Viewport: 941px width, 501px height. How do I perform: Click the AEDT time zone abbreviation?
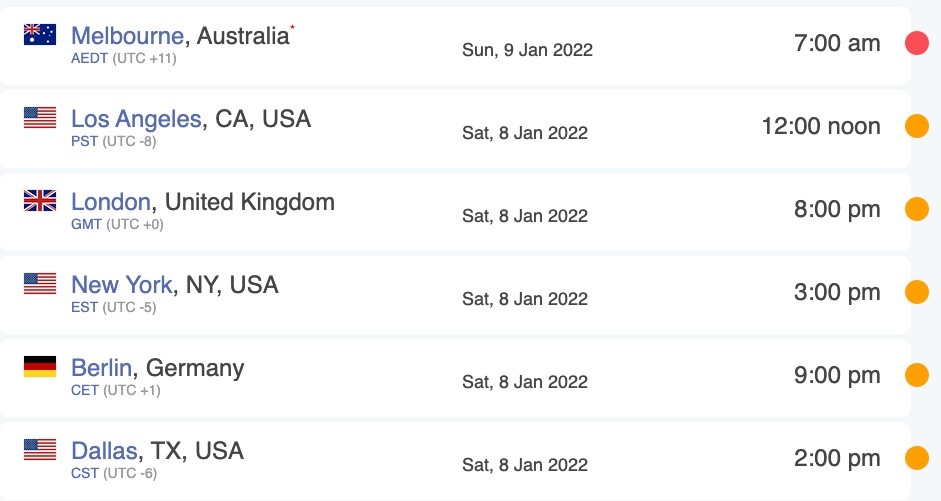[86, 58]
